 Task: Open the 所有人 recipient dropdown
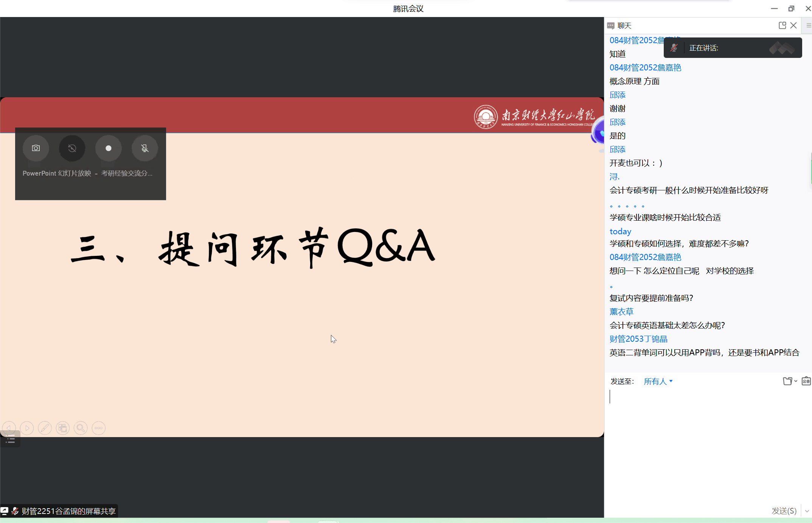(x=658, y=381)
